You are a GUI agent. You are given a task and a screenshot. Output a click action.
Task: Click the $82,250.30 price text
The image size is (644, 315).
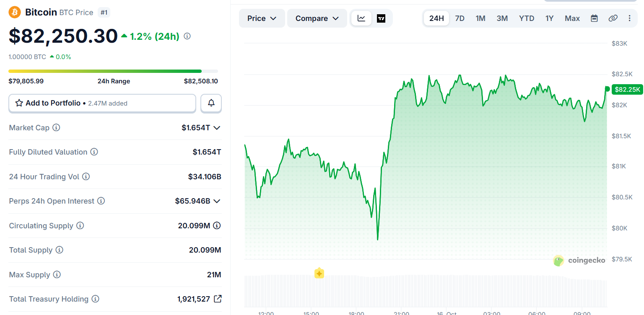[63, 36]
